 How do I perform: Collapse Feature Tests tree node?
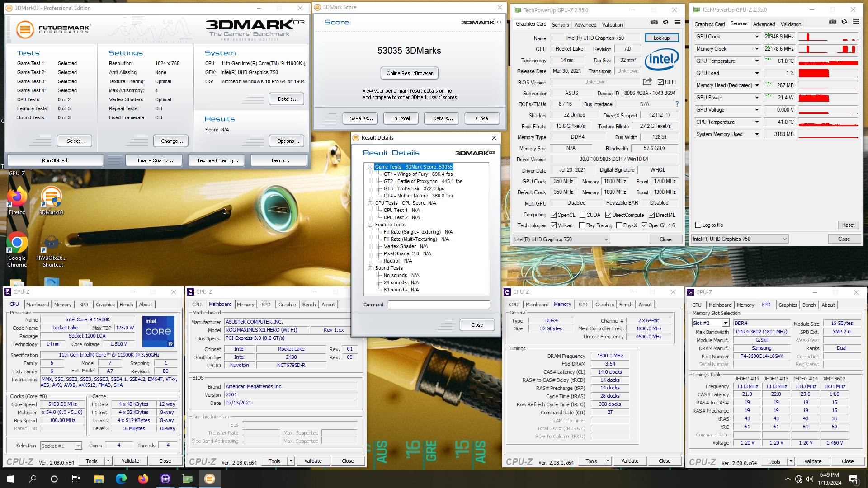click(x=370, y=225)
